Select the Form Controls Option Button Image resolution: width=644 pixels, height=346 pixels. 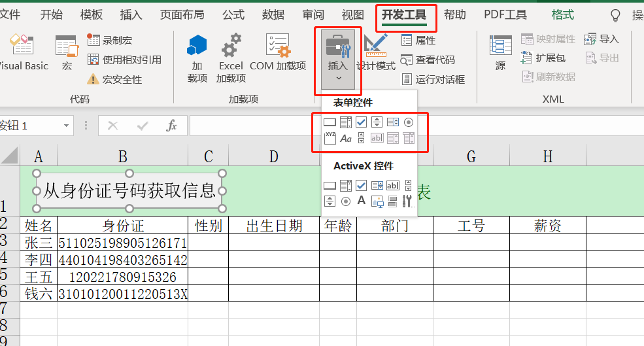click(x=408, y=122)
